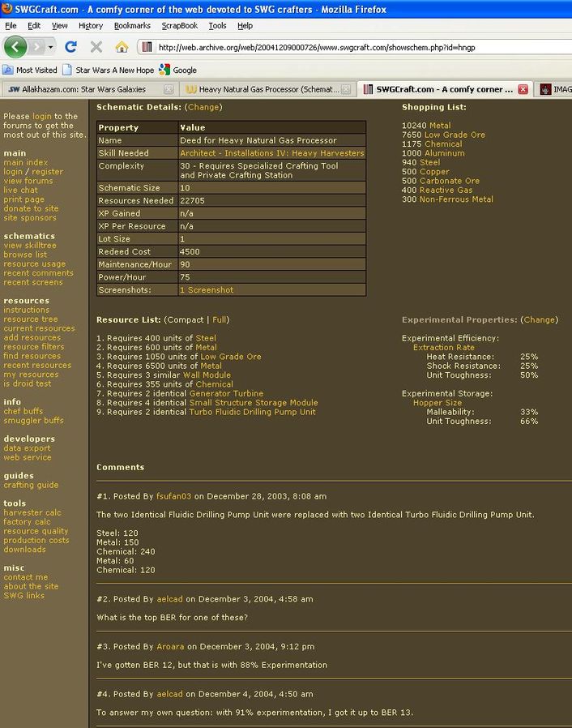The width and height of the screenshot is (572, 728).
Task: Close the Allakhazam Star Wars Galaxies tab
Action: (169, 89)
